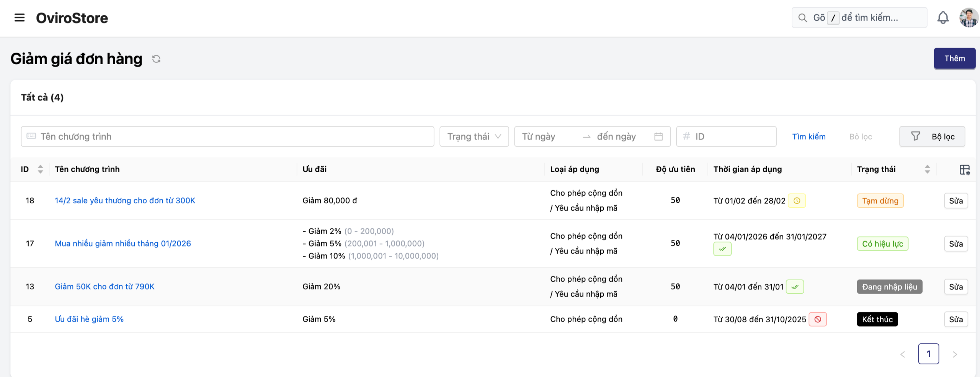Click the refresh icon beside page title

(x=156, y=59)
